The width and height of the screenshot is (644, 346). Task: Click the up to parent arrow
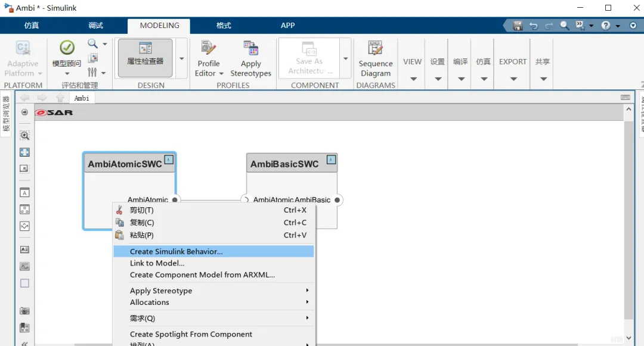[60, 98]
